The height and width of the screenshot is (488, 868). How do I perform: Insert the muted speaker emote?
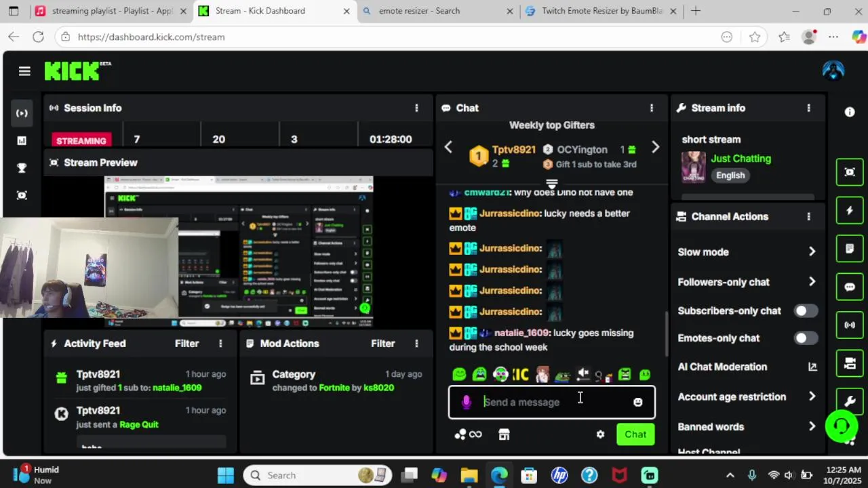pyautogui.click(x=583, y=374)
